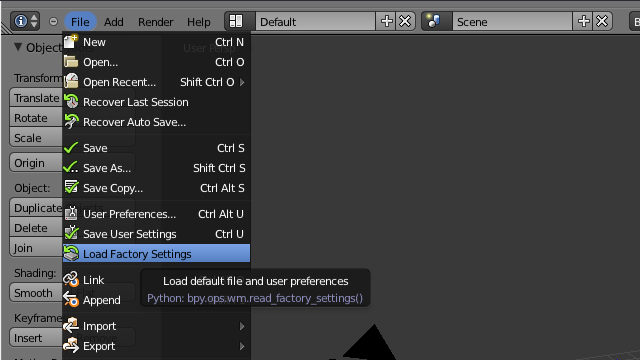Open the File menu

point(80,22)
